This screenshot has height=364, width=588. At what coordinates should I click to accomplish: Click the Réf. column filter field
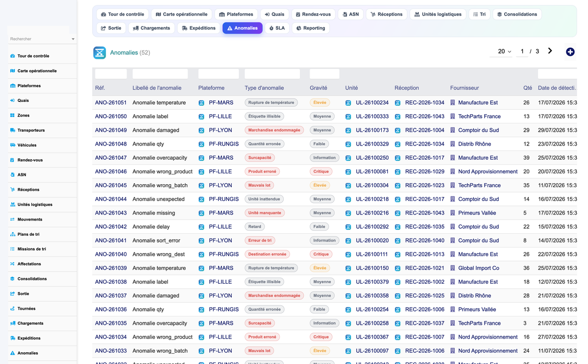(x=111, y=74)
